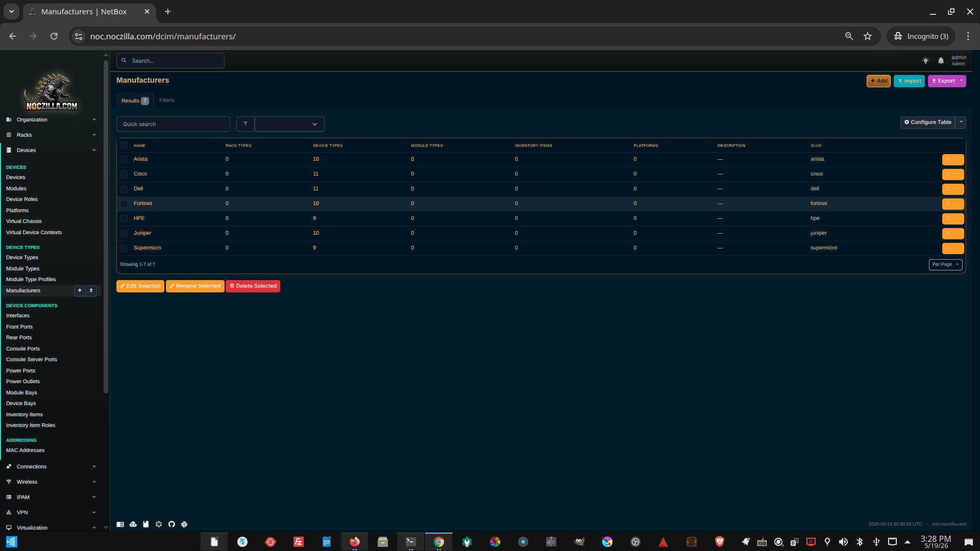The height and width of the screenshot is (551, 980).
Task: Open the docs book icon in the footer
Action: pos(120,524)
